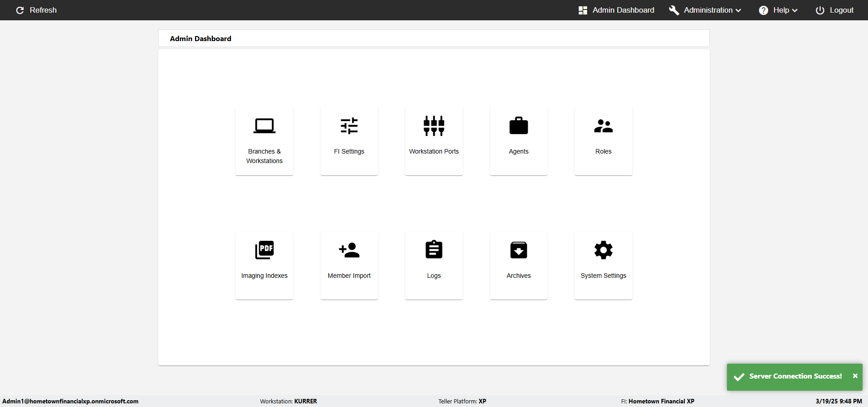Select the Workstation Ports label
868x407 pixels.
[x=434, y=152]
